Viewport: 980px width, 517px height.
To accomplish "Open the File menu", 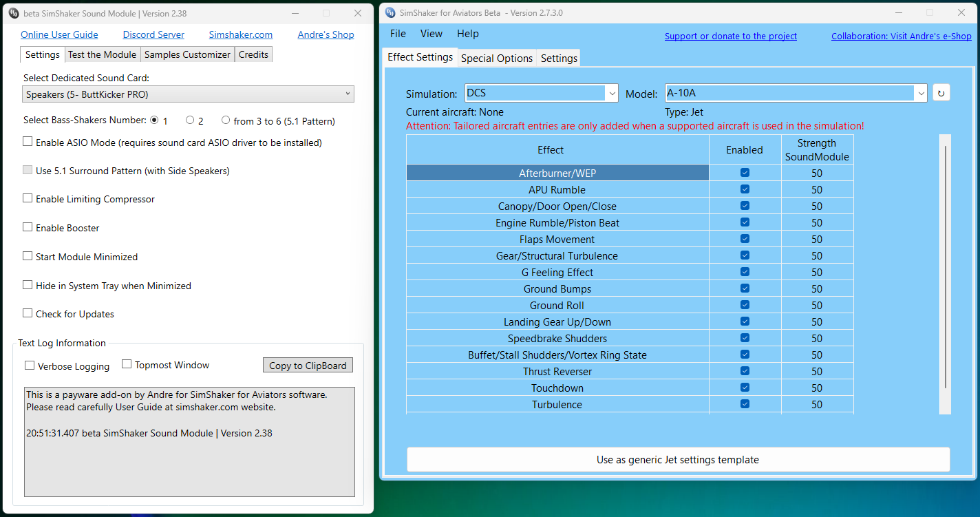I will pyautogui.click(x=398, y=34).
